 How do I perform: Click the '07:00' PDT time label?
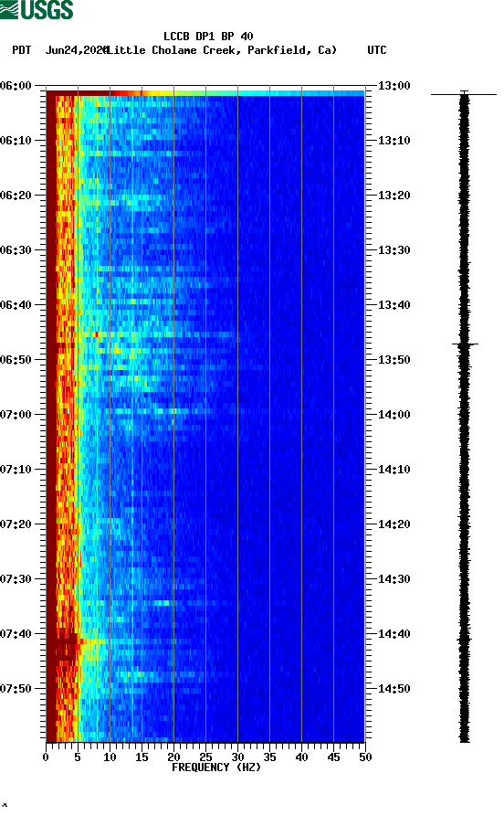tap(16, 415)
